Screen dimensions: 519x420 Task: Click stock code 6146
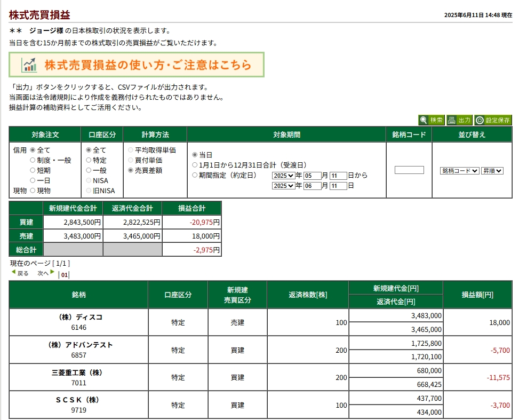coord(79,327)
